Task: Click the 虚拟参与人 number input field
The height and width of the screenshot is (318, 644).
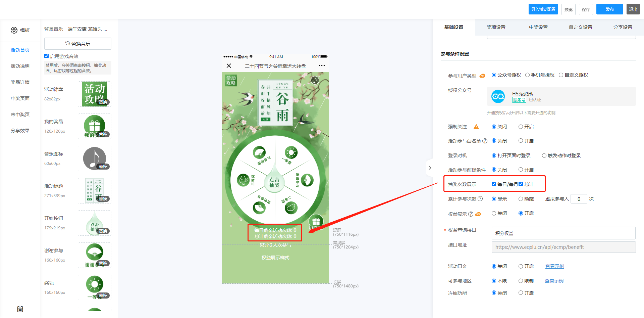Action: tap(579, 199)
